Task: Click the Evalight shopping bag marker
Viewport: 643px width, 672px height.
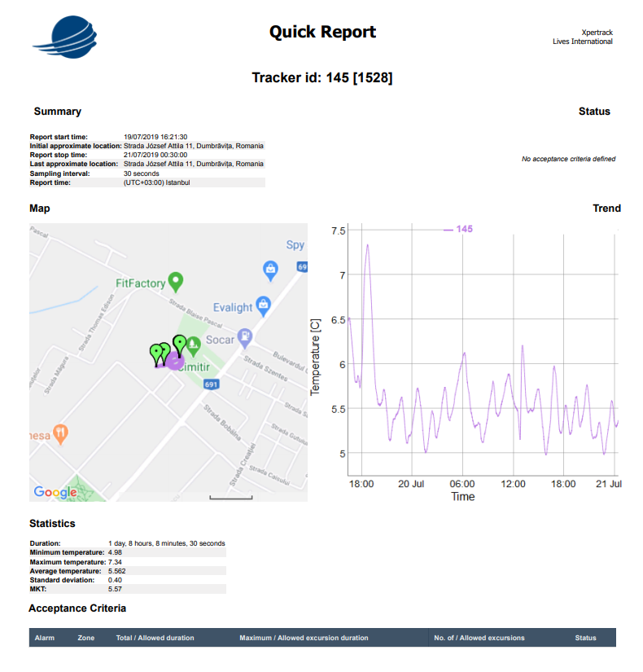Action: pyautogui.click(x=263, y=306)
